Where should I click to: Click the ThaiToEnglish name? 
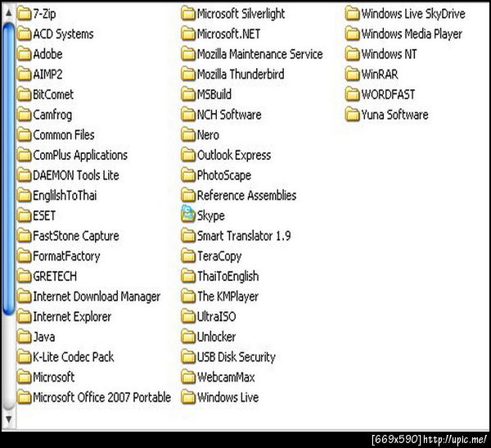coord(228,277)
